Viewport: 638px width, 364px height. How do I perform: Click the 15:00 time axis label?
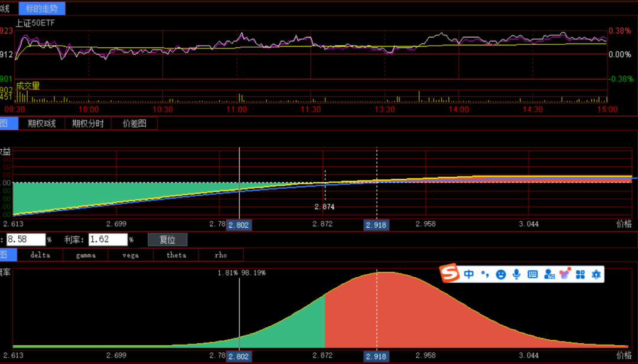(x=607, y=109)
